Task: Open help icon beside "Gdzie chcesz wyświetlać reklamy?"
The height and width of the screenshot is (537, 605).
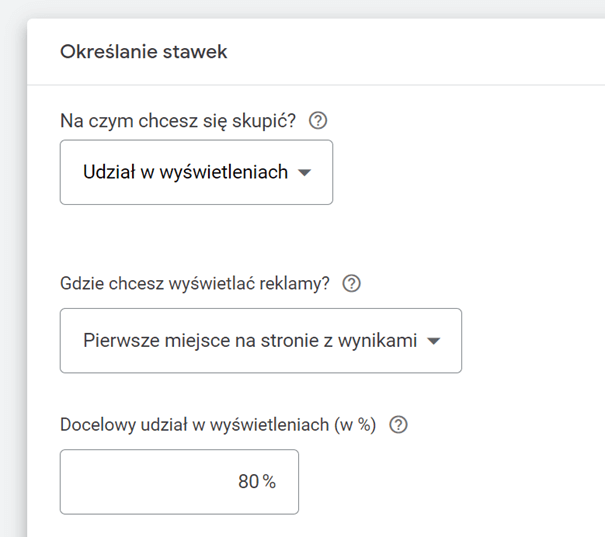Action: (x=352, y=284)
